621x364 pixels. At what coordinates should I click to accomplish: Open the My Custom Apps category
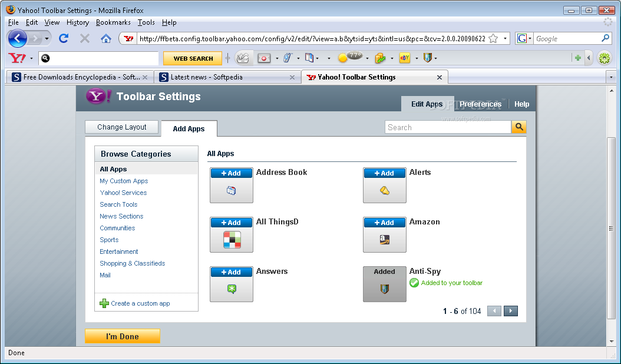pos(124,181)
